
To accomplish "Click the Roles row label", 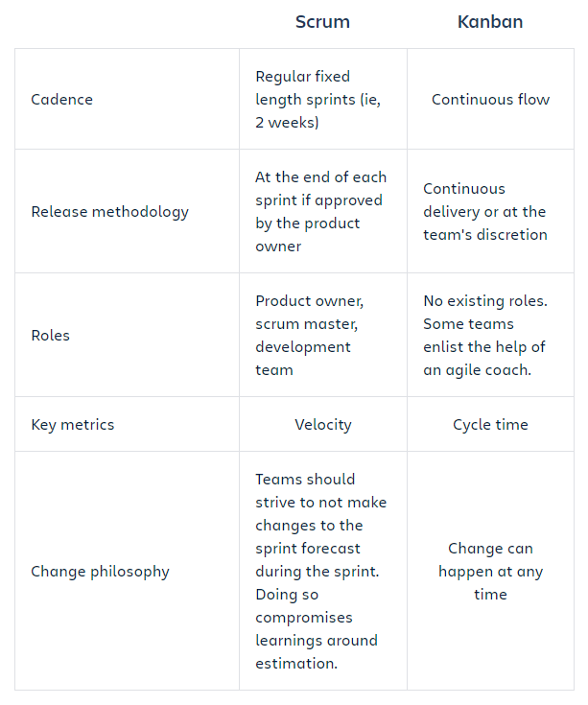I will (50, 336).
